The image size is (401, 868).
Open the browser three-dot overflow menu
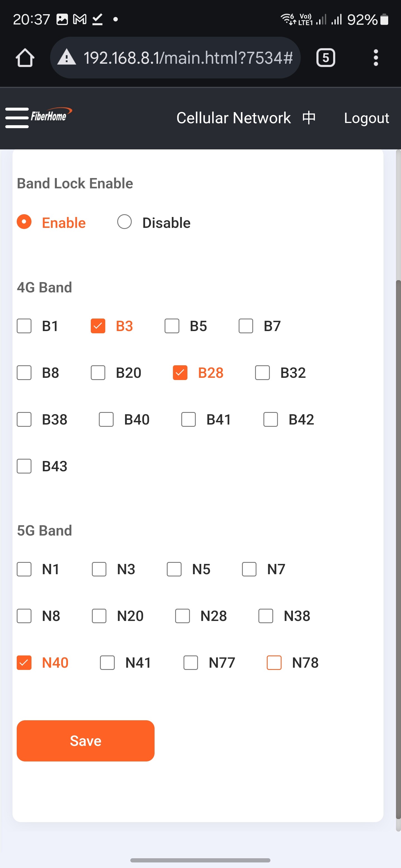coord(376,58)
